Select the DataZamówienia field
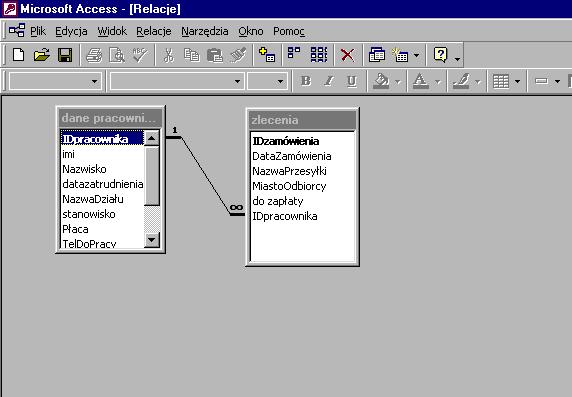 point(302,156)
